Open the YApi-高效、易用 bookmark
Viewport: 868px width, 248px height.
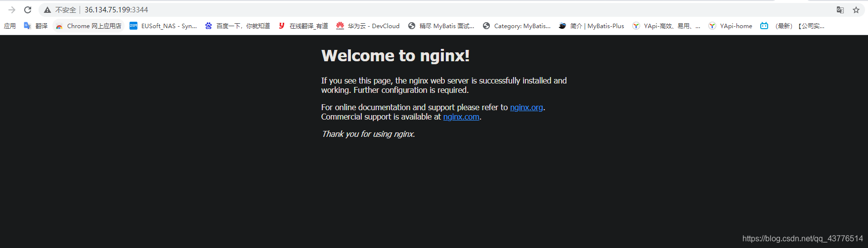point(666,26)
